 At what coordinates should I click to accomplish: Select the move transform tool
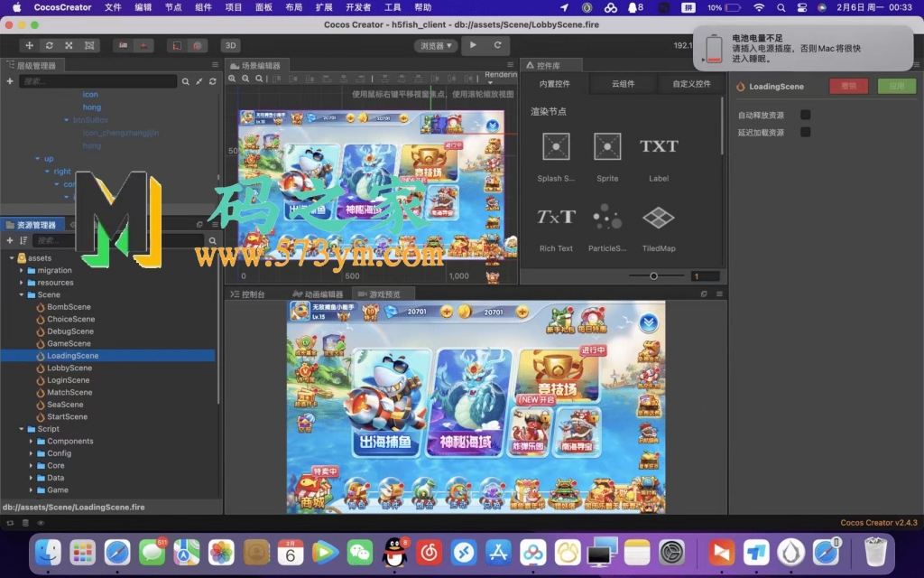[30, 45]
